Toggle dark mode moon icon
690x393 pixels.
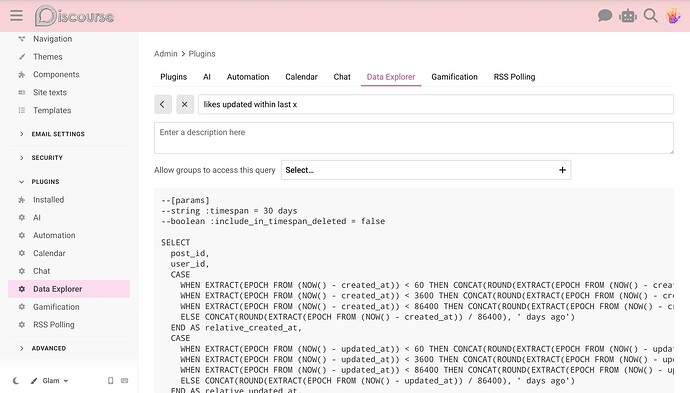click(x=16, y=381)
